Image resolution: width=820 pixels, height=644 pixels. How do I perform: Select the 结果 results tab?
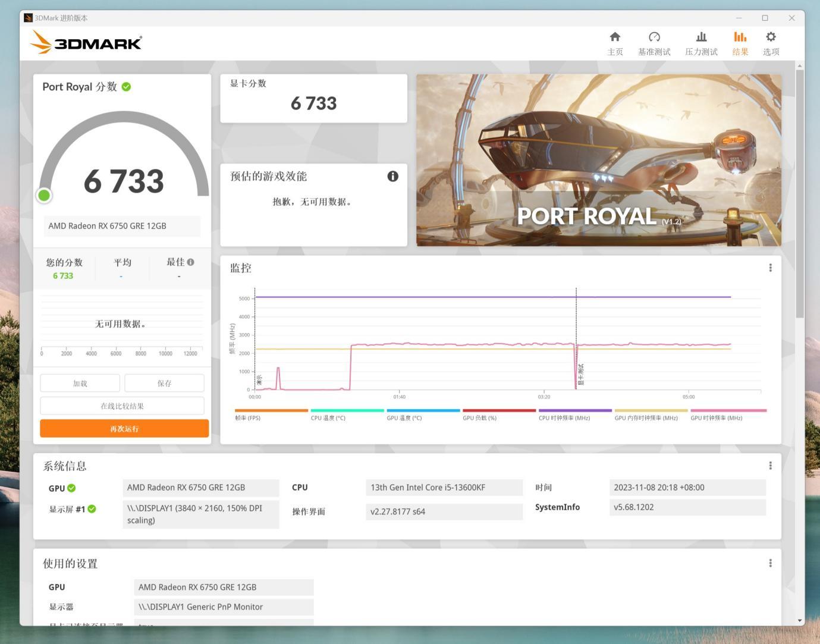740,44
